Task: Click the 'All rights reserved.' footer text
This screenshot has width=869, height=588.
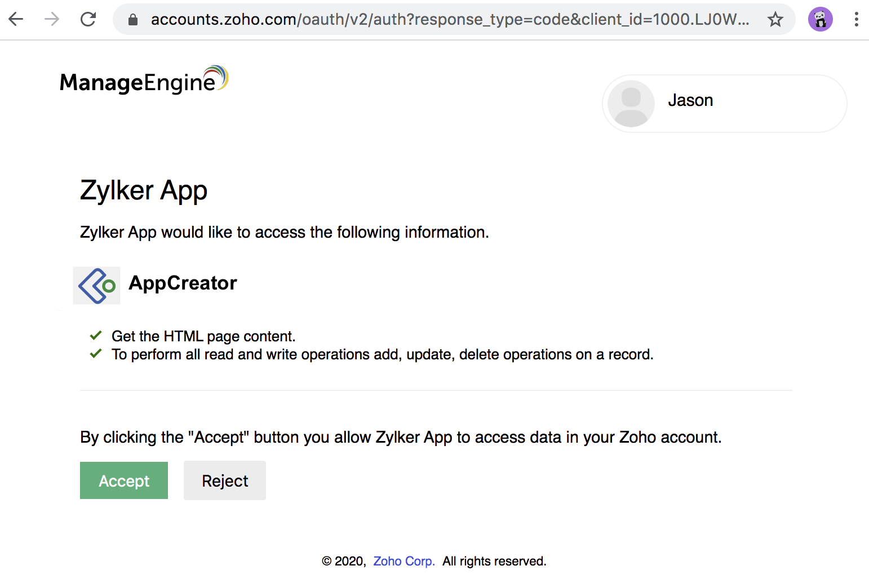Action: coord(494,562)
